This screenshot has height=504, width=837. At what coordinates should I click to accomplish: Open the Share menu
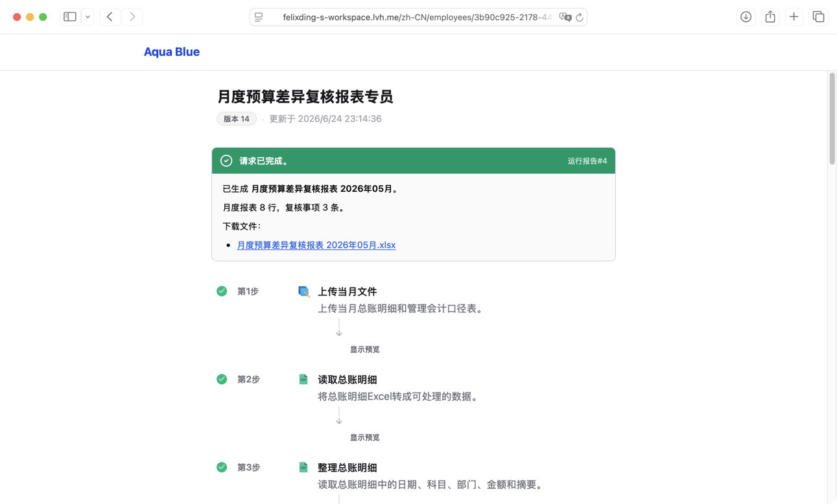(x=770, y=17)
